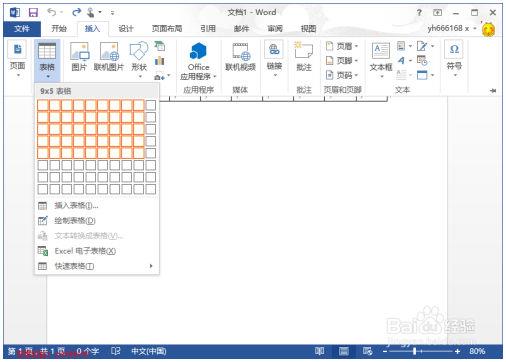Choose Excel 电子表格(X) menu item

[x=97, y=251]
